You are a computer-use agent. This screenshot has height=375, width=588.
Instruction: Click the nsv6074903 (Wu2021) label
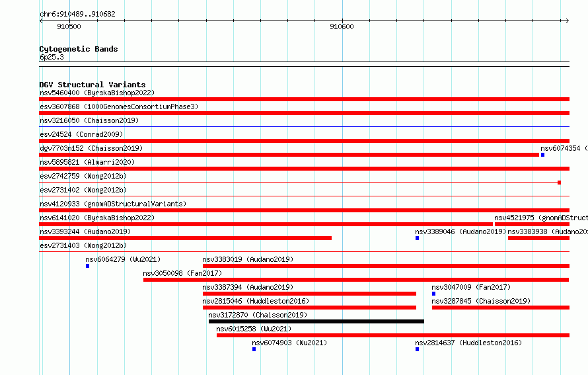tap(289, 343)
